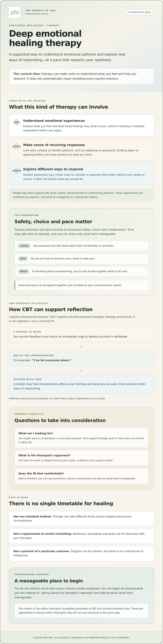Select the NOTICE circle badge
Screen dimensions: 163x644
17,146
